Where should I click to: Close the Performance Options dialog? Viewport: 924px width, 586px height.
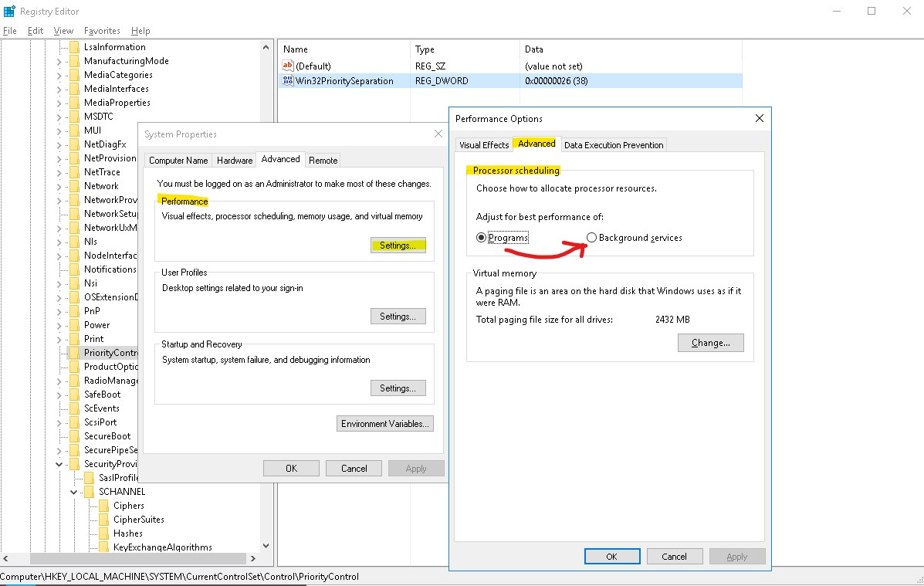pos(760,118)
